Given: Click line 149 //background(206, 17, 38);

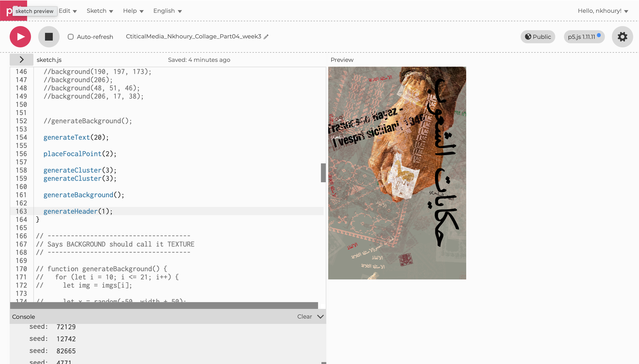Looking at the screenshot, I should 93,96.
